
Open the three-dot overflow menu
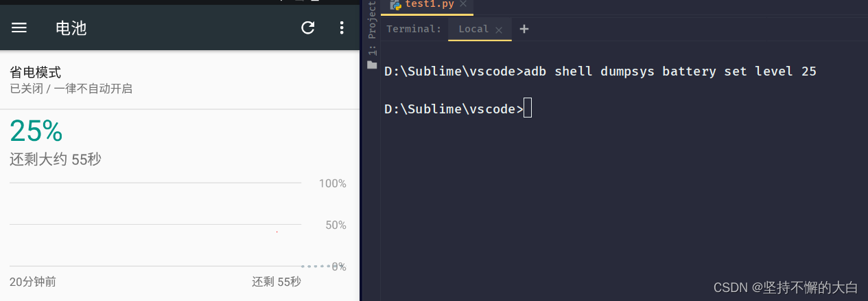click(x=342, y=27)
